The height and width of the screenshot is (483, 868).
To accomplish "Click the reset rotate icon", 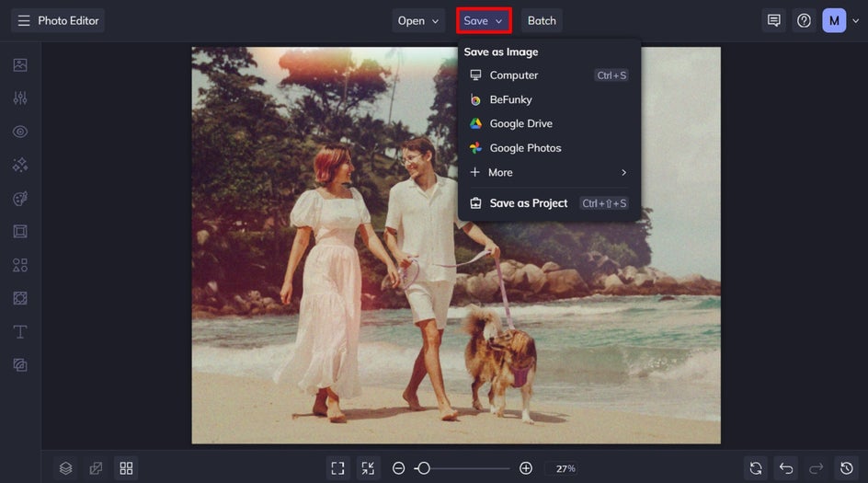I will [756, 468].
